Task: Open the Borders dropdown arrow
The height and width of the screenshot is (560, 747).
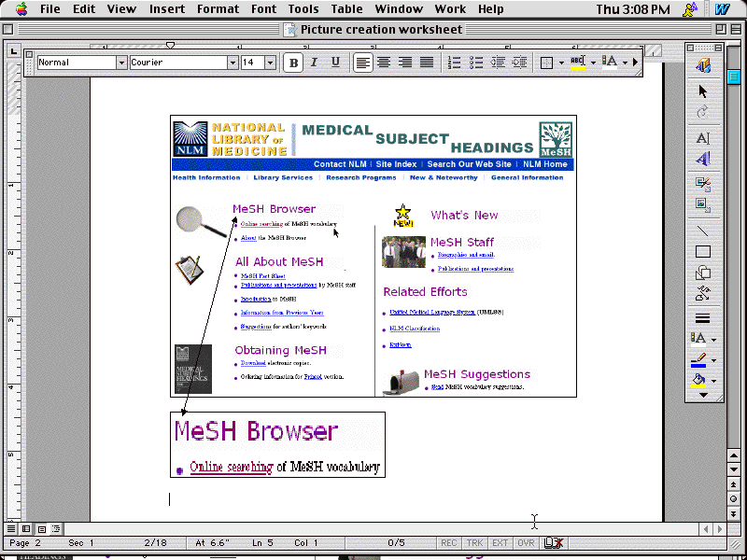Action: pyautogui.click(x=561, y=63)
